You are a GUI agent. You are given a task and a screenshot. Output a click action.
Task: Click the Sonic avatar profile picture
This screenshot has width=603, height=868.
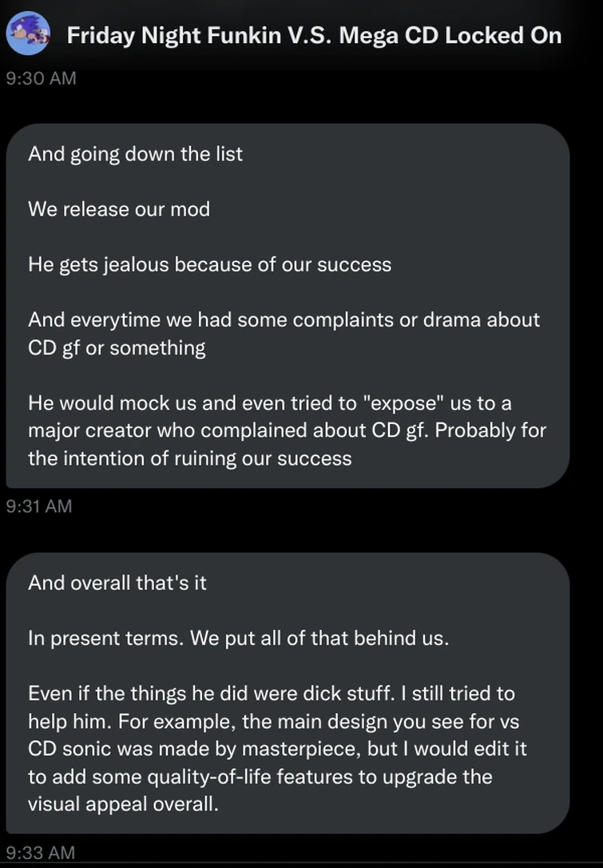point(28,33)
